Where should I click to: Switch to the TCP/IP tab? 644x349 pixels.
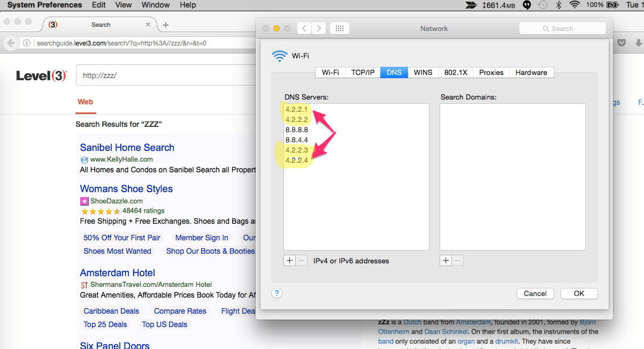(363, 72)
